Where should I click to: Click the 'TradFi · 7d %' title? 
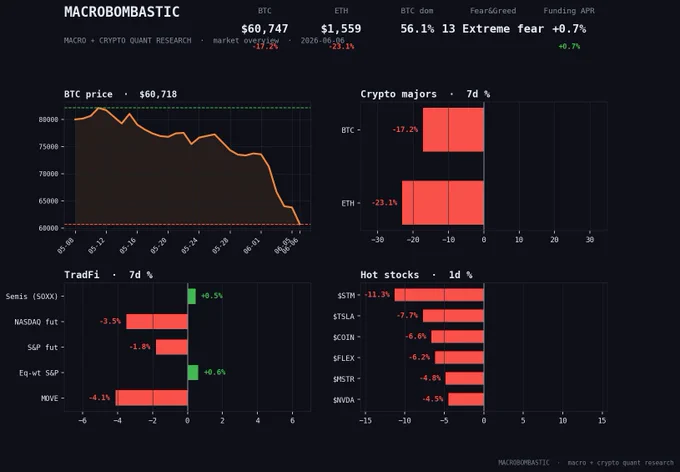pyautogui.click(x=108, y=275)
